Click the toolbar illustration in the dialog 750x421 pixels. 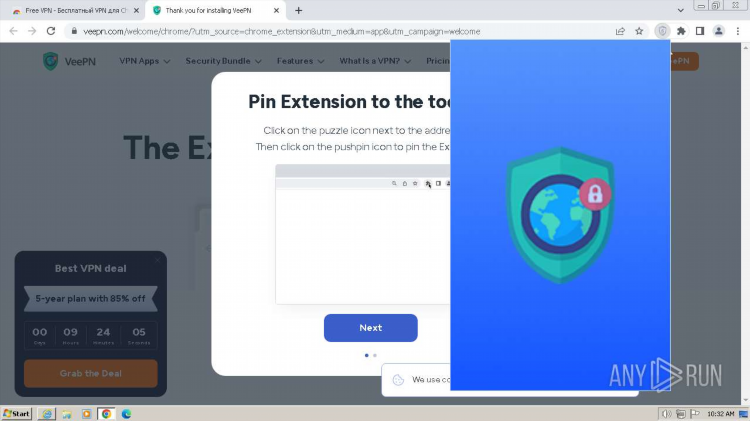click(x=363, y=233)
